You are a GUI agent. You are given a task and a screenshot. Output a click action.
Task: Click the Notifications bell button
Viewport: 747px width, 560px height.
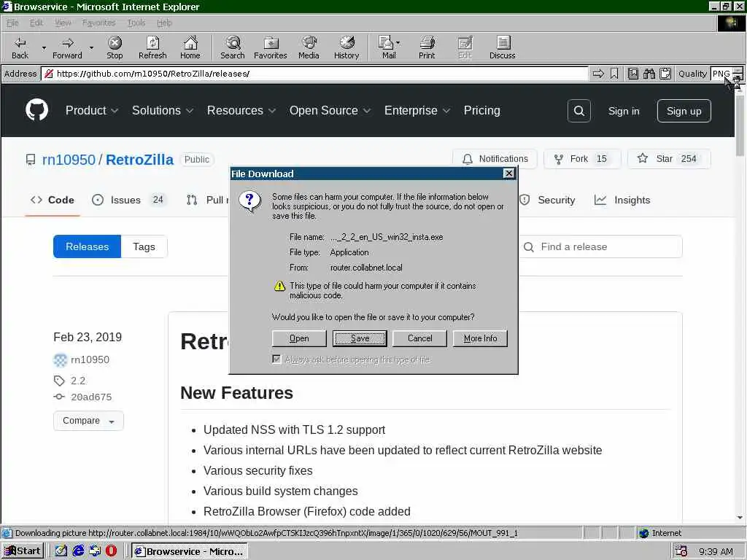click(x=495, y=159)
